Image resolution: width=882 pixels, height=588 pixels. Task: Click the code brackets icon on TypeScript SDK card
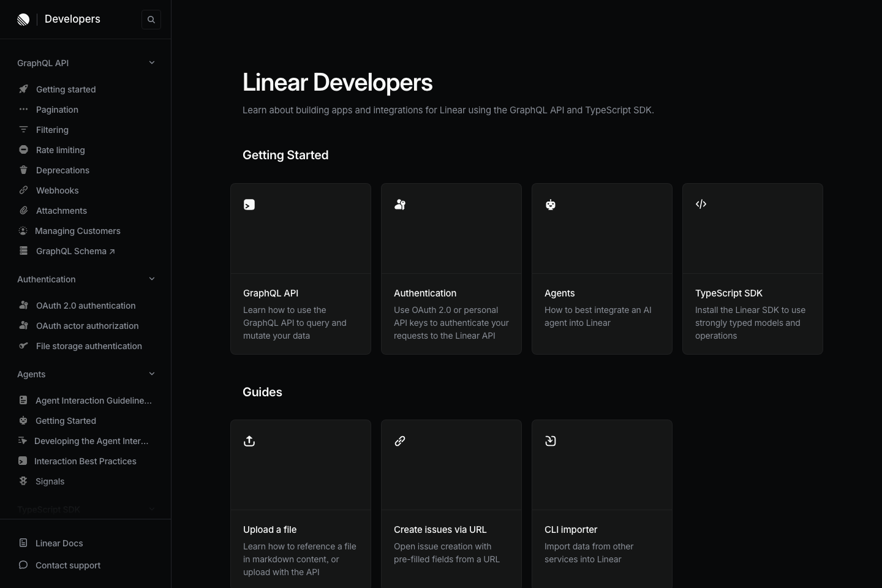coord(701,204)
